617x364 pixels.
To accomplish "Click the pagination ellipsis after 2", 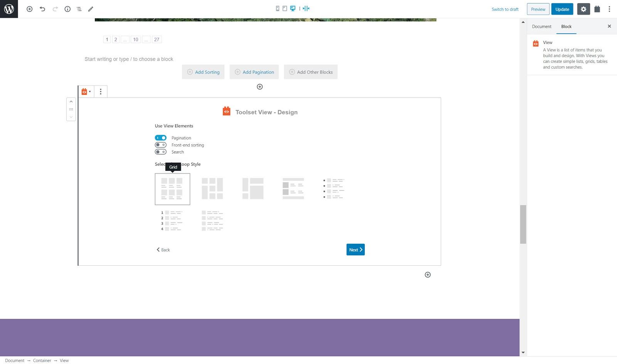I will [125, 39].
